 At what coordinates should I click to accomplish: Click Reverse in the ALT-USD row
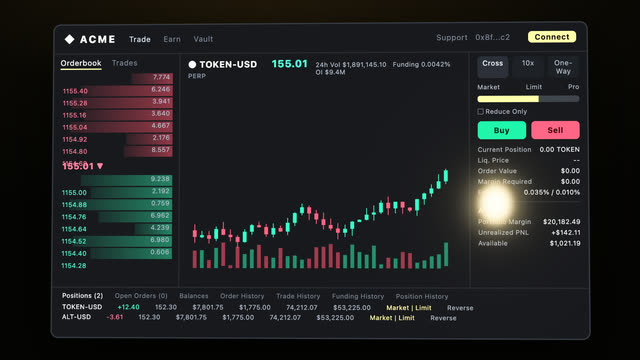pyautogui.click(x=443, y=318)
